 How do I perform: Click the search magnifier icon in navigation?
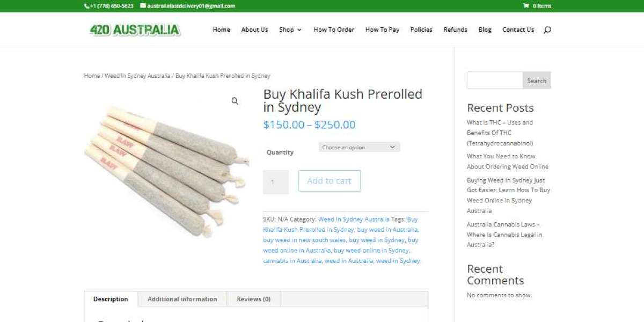[547, 30]
